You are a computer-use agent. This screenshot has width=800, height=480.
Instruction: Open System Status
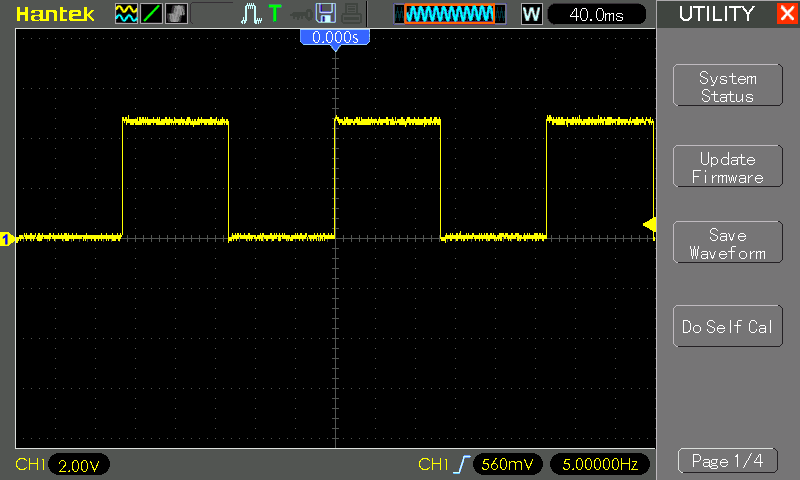[x=728, y=87]
